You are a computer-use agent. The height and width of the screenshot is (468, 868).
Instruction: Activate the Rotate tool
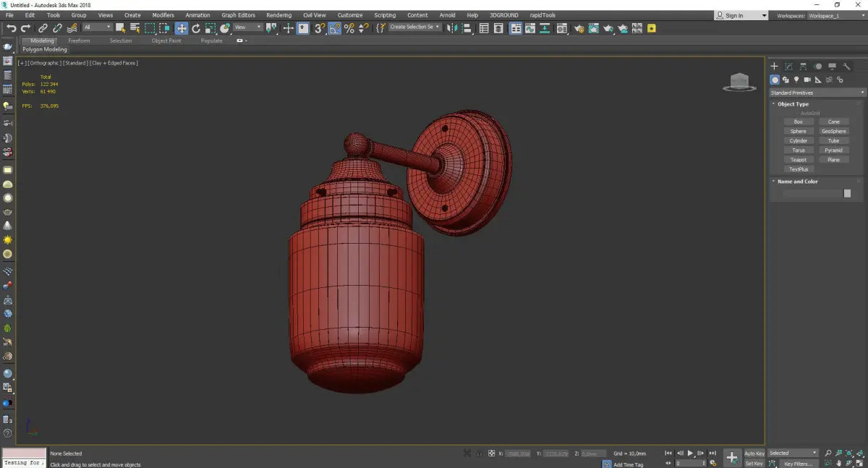tap(195, 28)
